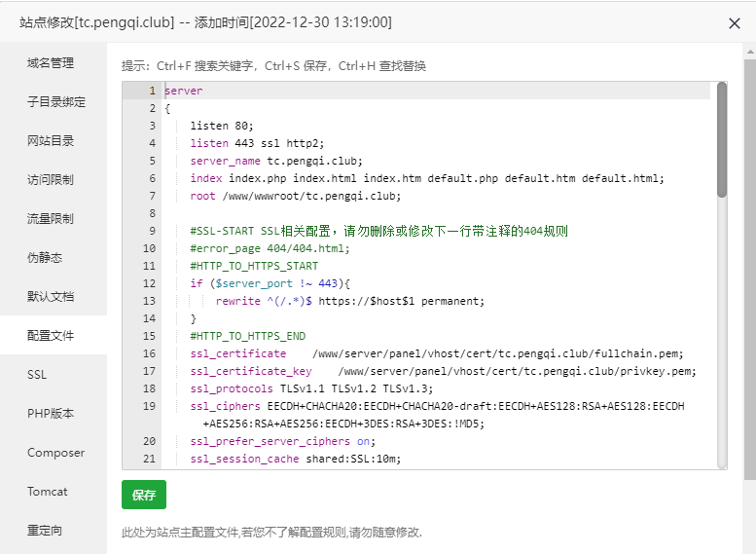Click the 'if ($server_port !~ 443){' line
The image size is (756, 554).
[x=270, y=283]
